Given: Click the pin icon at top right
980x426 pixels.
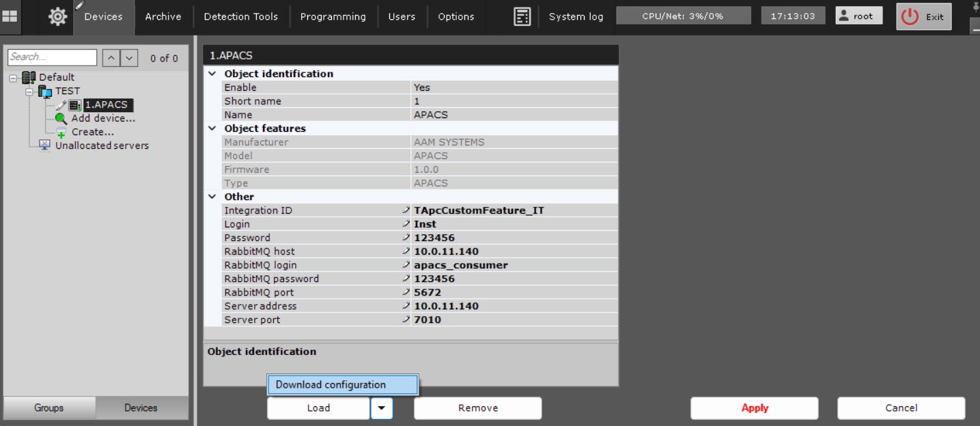Looking at the screenshot, I should 975,7.
